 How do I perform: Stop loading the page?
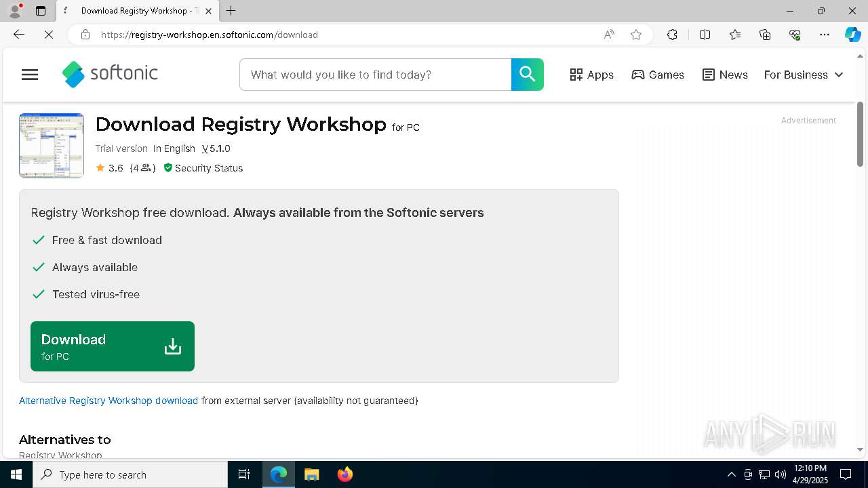[x=49, y=35]
